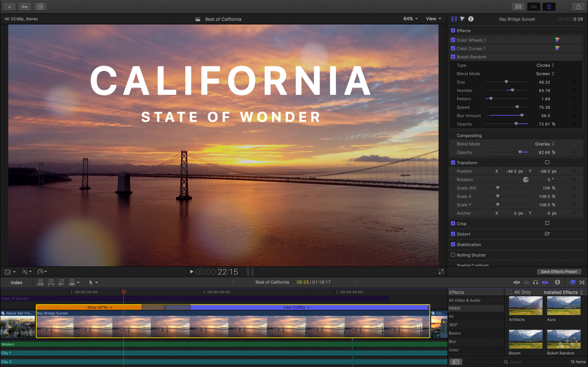588x367 pixels.
Task: Open the Info inspector icon
Action: [471, 19]
